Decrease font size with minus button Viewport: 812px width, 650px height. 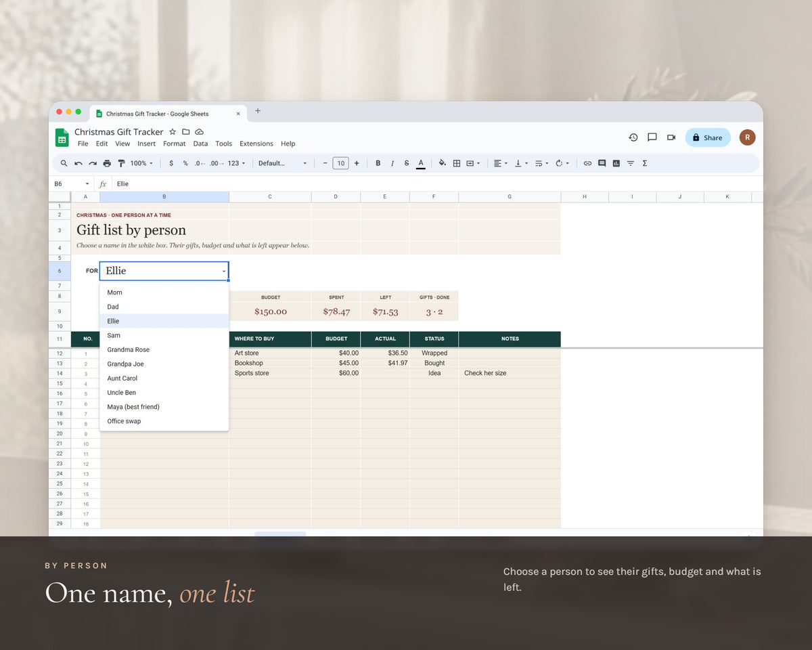(x=325, y=163)
